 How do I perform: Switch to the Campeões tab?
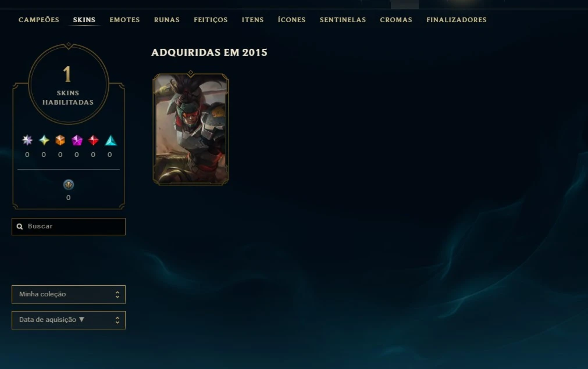(x=39, y=20)
